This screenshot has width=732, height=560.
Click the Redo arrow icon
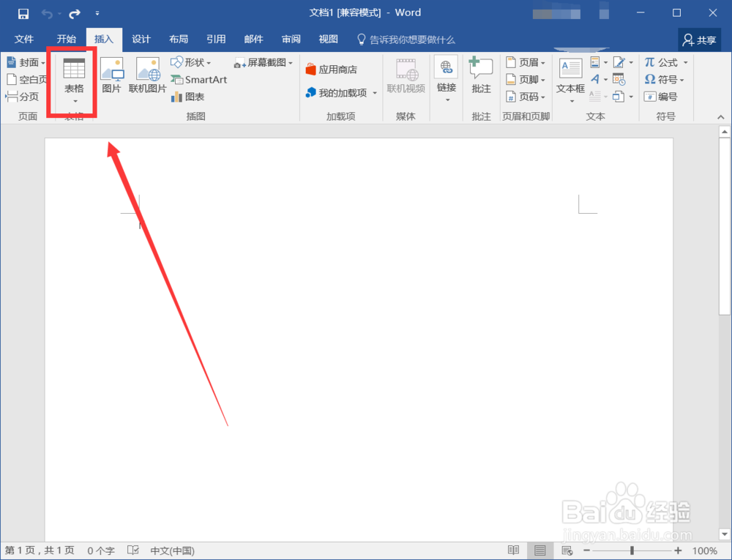tap(74, 13)
